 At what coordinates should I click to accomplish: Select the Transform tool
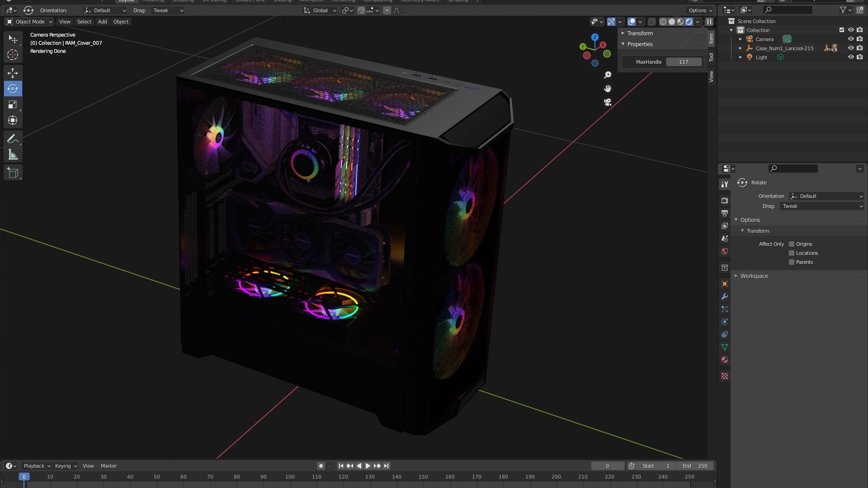pos(13,120)
